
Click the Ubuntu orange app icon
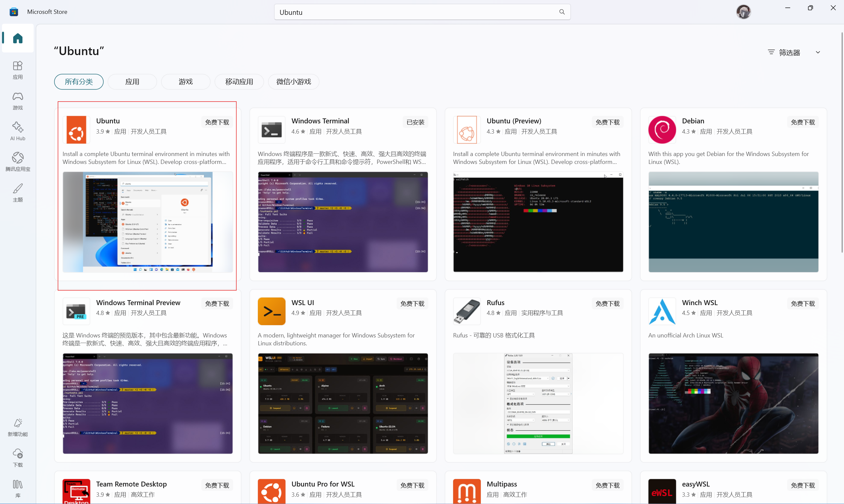coord(77,130)
